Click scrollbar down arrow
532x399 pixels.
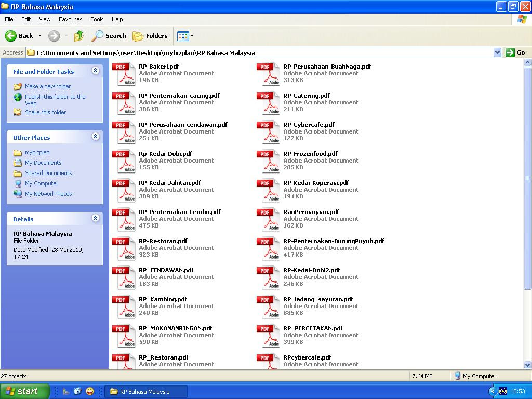(528, 365)
